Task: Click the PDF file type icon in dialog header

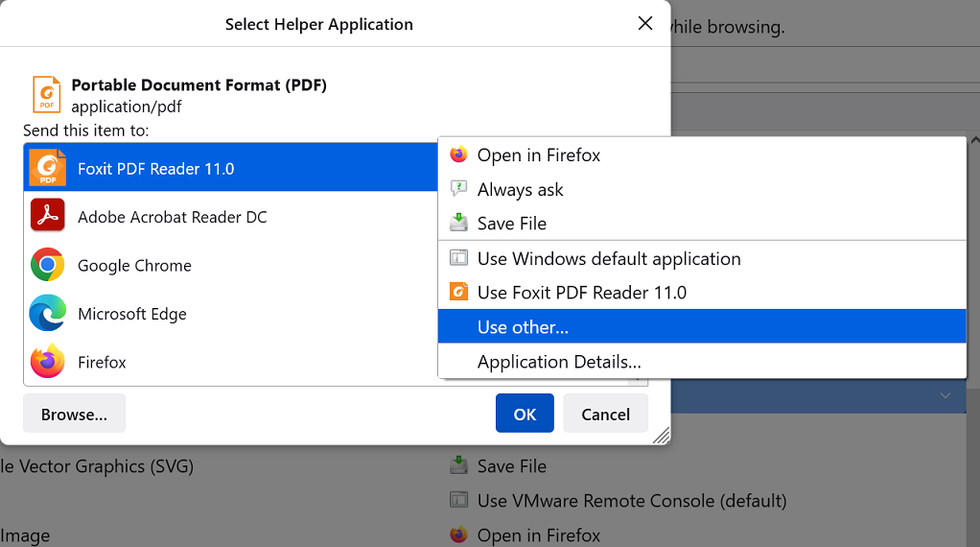Action: click(x=47, y=94)
